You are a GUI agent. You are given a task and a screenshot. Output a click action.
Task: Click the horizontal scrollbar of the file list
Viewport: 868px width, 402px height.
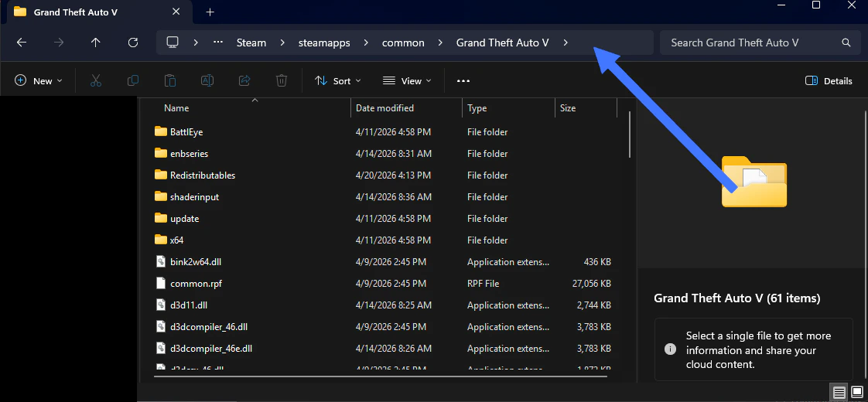pos(381,376)
